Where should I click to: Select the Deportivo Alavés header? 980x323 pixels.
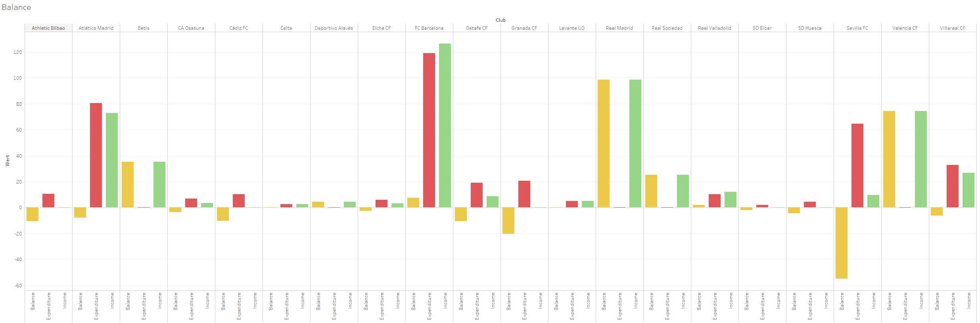(334, 28)
